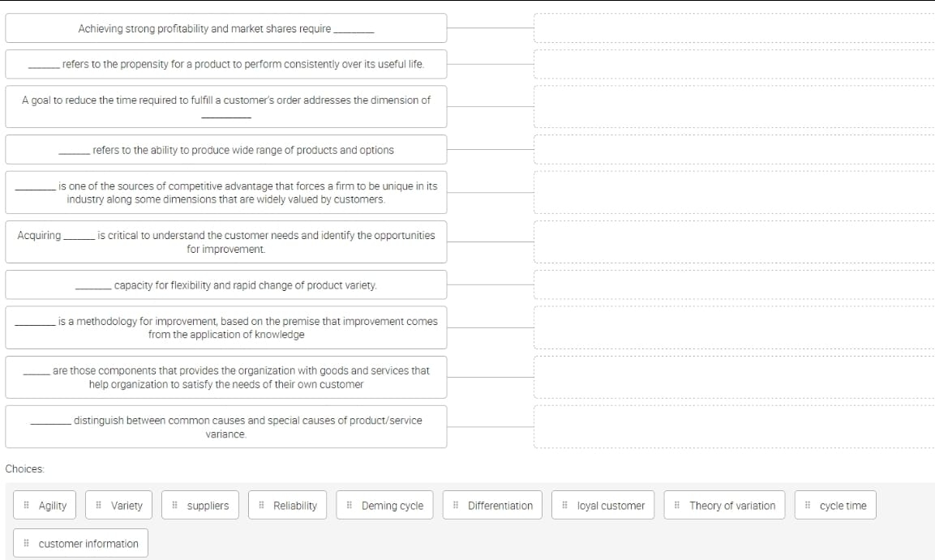Click the drag handle icon beside Variety
Image resolution: width=935 pixels, height=560 pixels.
99,506
